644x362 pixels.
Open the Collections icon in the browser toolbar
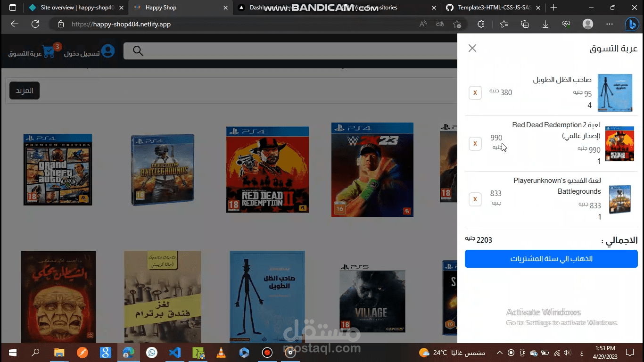[525, 24]
